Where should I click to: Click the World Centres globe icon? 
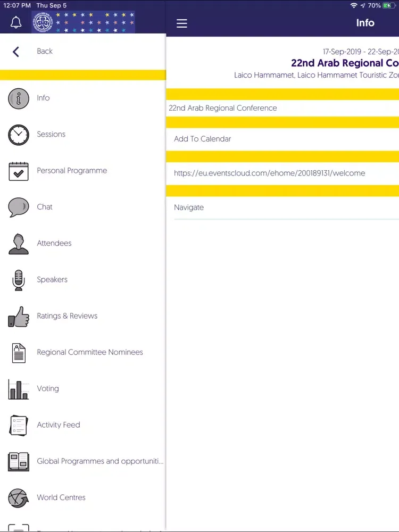(x=18, y=498)
